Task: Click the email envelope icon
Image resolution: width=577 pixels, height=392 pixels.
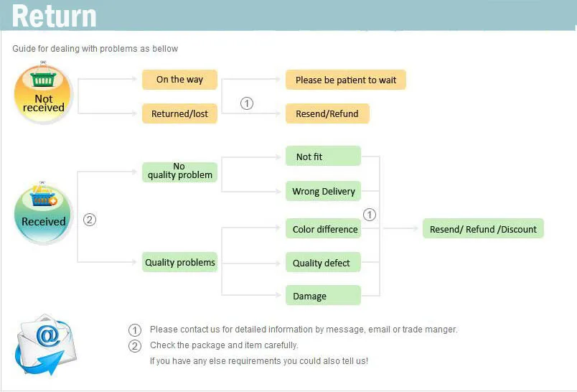Action: [x=44, y=343]
